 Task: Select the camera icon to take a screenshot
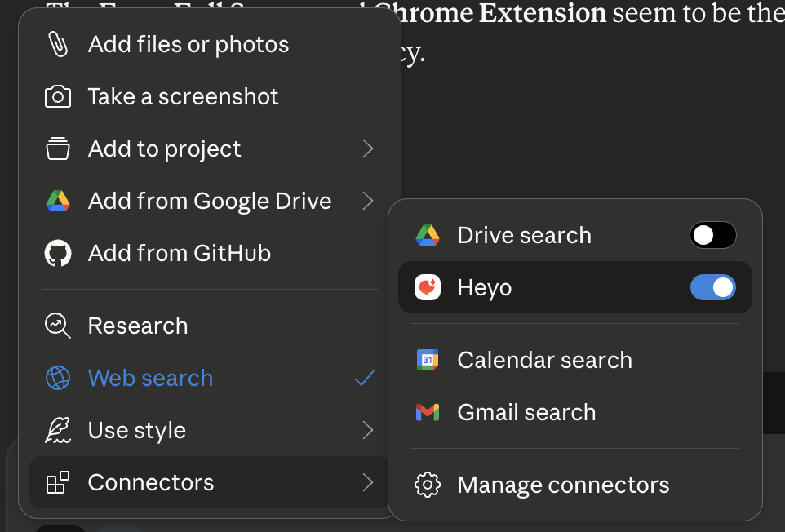[x=57, y=96]
